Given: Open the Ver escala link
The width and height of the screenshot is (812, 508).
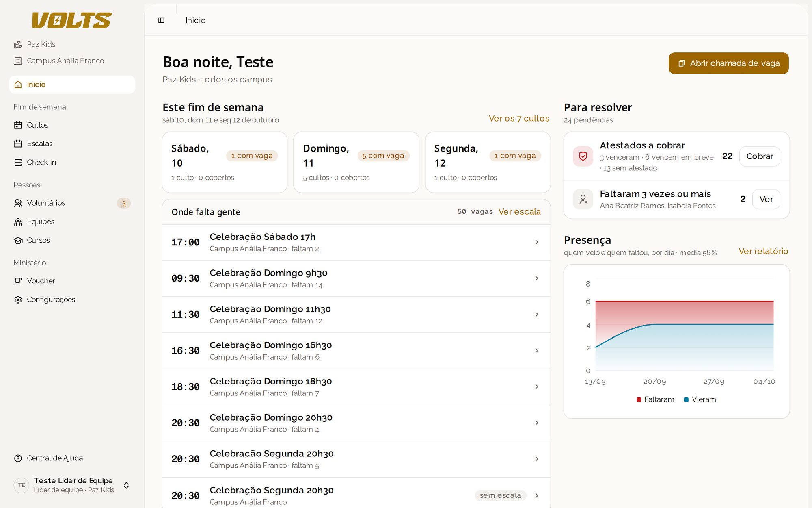Looking at the screenshot, I should pyautogui.click(x=520, y=212).
